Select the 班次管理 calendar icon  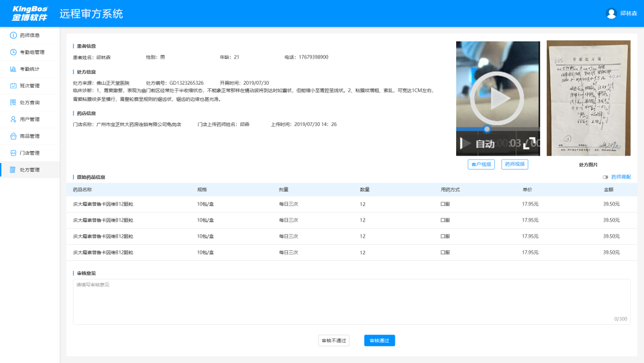pos(13,85)
